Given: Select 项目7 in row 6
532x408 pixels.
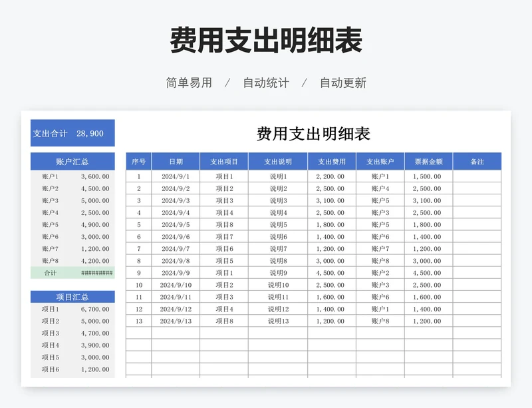Looking at the screenshot, I should click(224, 237).
